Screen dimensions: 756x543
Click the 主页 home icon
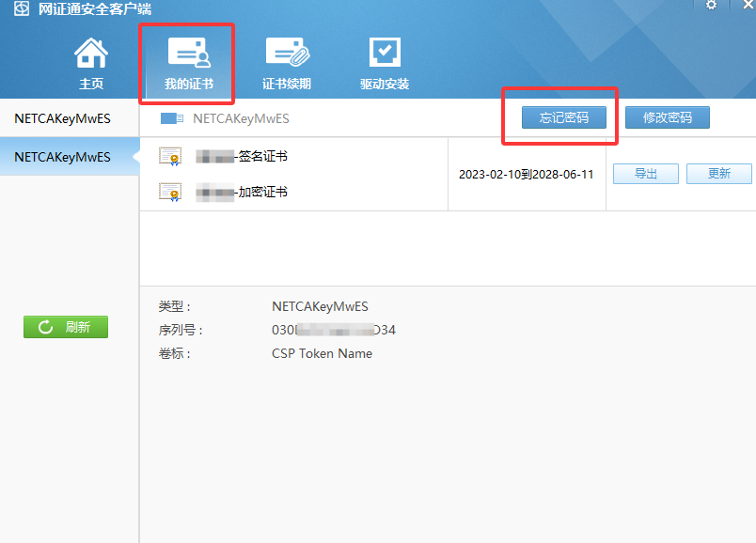coord(91,54)
